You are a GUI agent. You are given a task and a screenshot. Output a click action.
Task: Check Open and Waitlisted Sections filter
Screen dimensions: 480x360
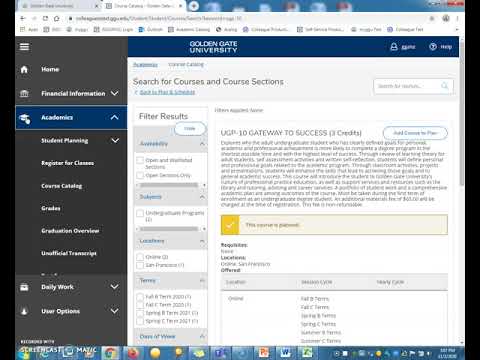click(x=140, y=160)
